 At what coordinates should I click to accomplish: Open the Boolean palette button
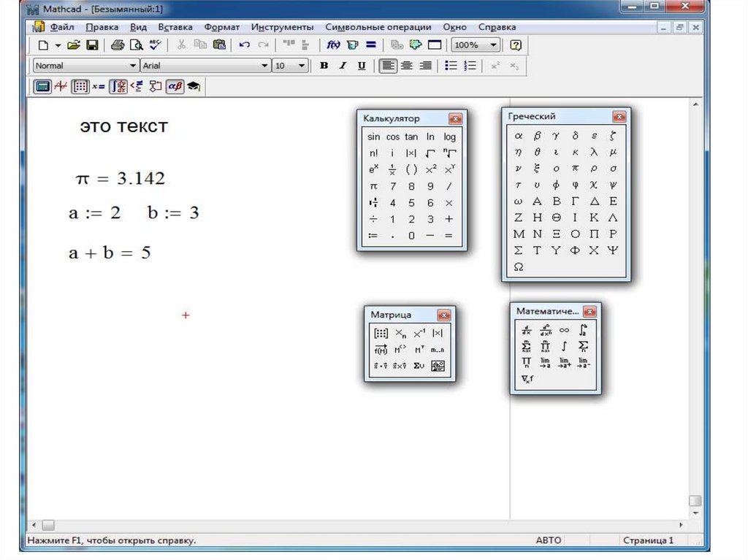[x=137, y=86]
